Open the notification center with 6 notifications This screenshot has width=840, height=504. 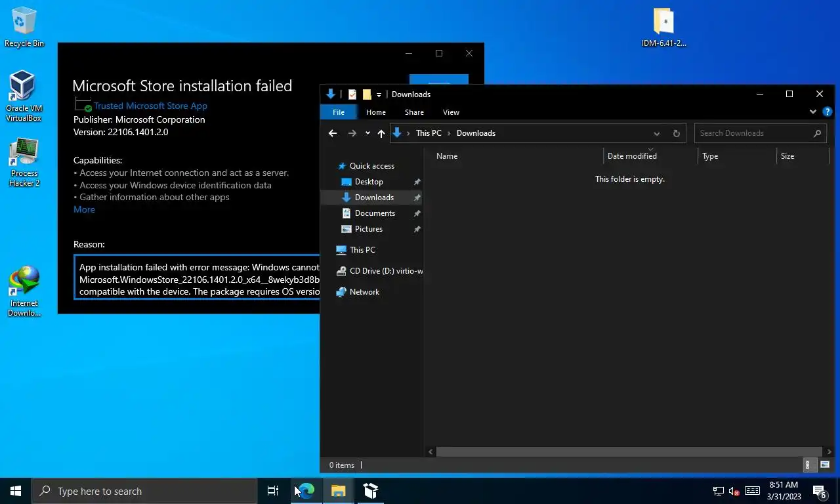point(820,491)
